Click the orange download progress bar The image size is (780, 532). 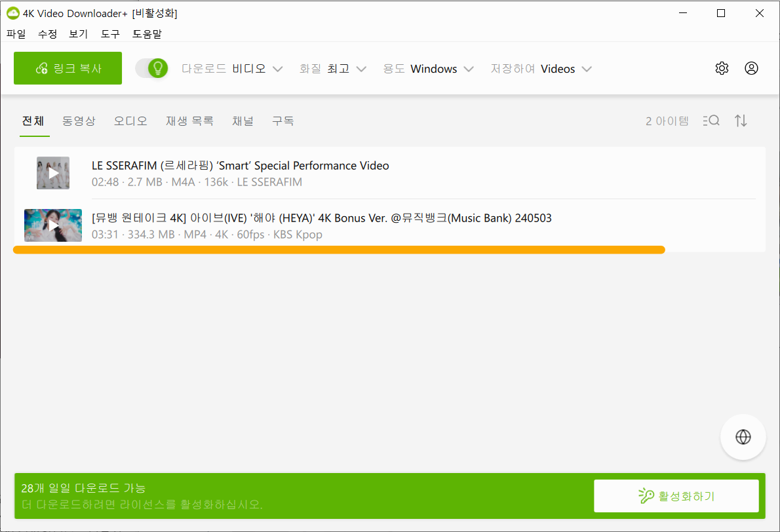pyautogui.click(x=340, y=250)
